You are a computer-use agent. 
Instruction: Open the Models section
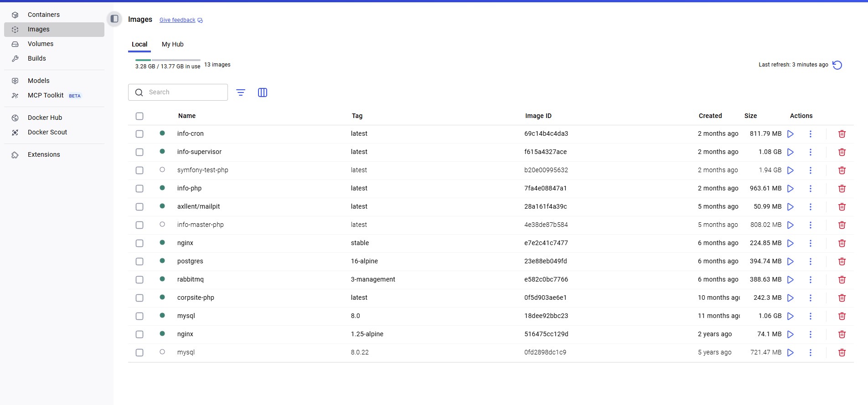[54, 81]
